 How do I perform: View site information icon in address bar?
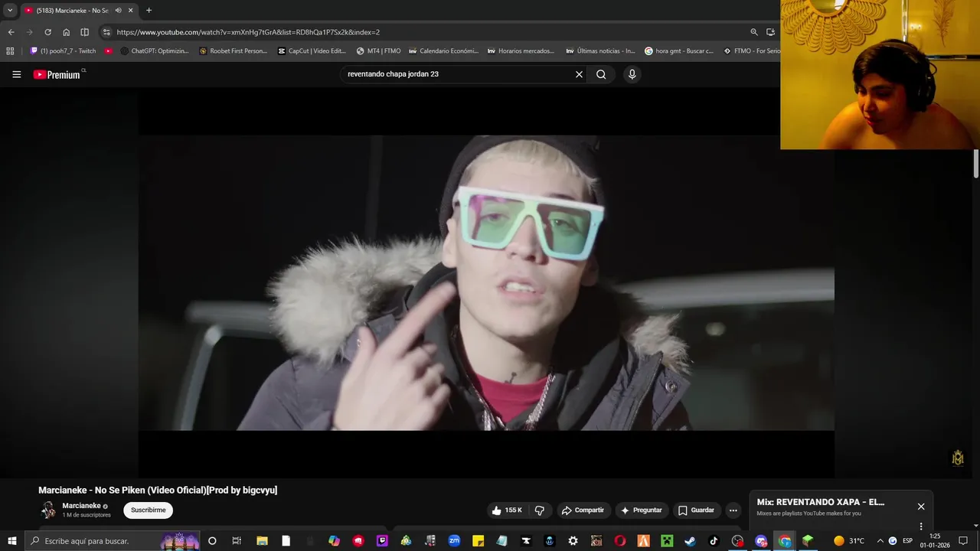pyautogui.click(x=106, y=32)
